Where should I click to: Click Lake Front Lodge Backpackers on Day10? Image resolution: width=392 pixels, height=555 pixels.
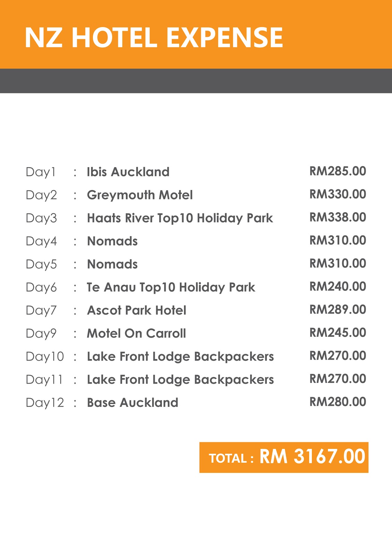180,357
